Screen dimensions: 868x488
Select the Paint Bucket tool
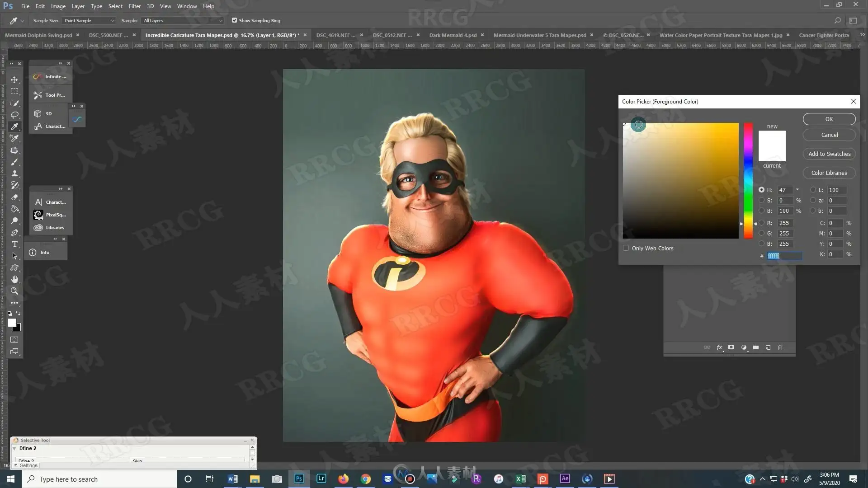tap(14, 209)
